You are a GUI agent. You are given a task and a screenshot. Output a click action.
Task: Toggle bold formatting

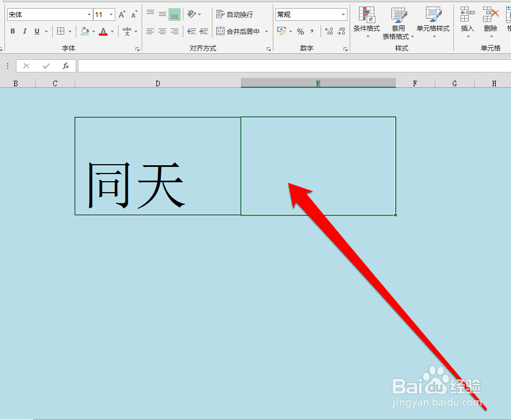[x=12, y=31]
